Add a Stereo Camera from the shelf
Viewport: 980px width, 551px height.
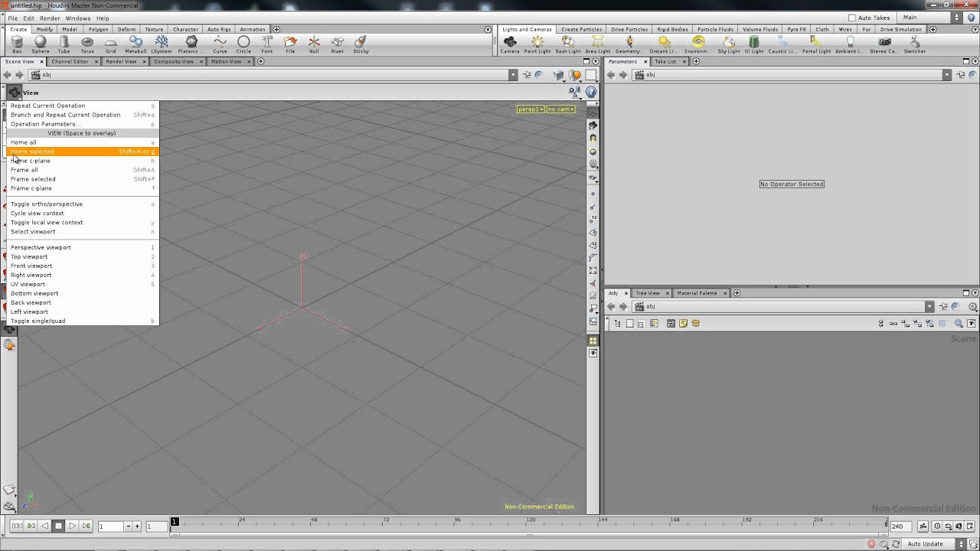tap(885, 45)
